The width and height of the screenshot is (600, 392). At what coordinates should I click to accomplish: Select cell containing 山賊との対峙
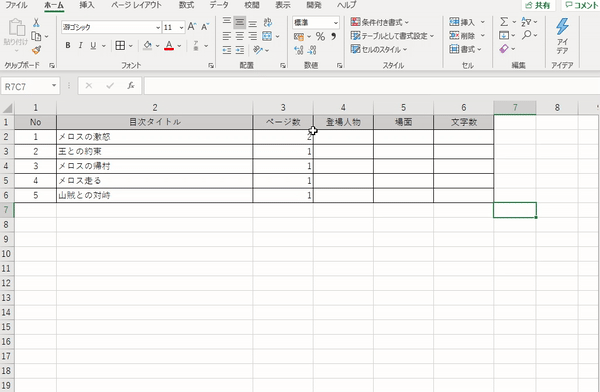click(155, 195)
